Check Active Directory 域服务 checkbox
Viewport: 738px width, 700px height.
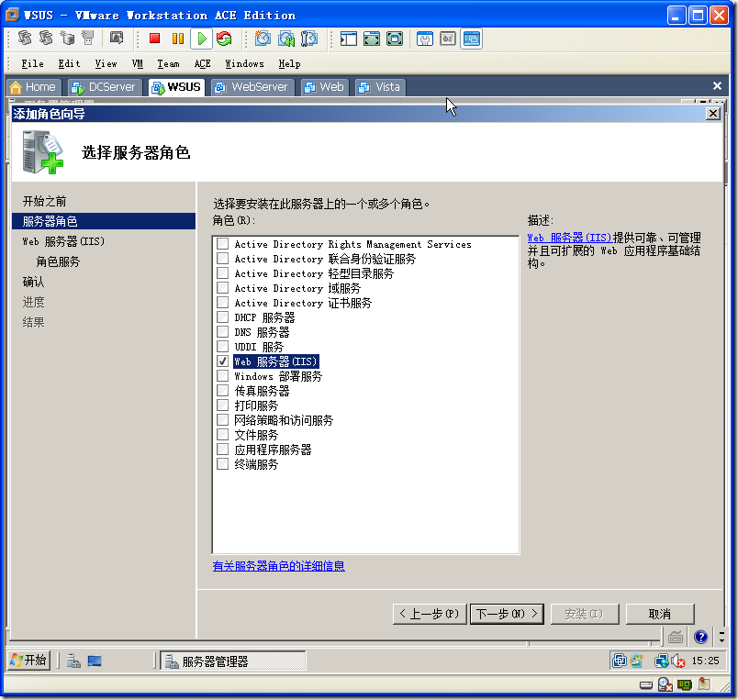click(223, 287)
